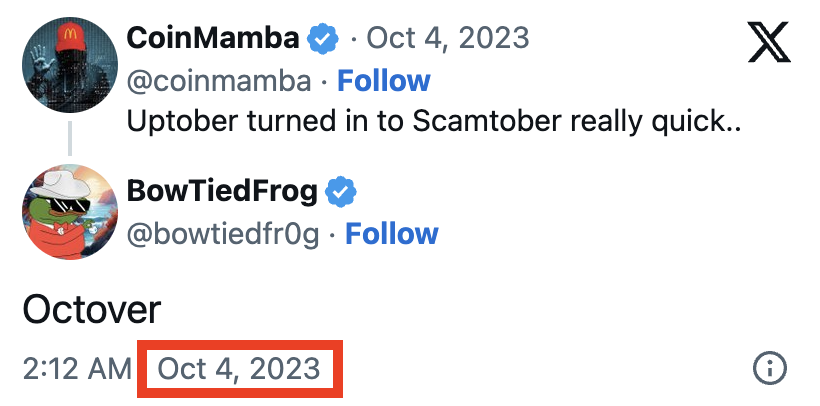Open CoinMamba's profile avatar
Viewport: 820px width, 406px height.
point(69,66)
